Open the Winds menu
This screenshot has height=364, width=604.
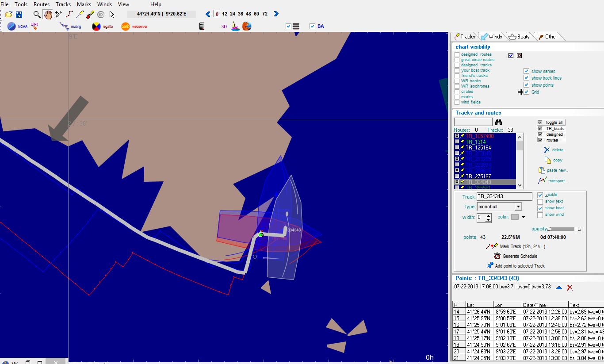(x=104, y=4)
